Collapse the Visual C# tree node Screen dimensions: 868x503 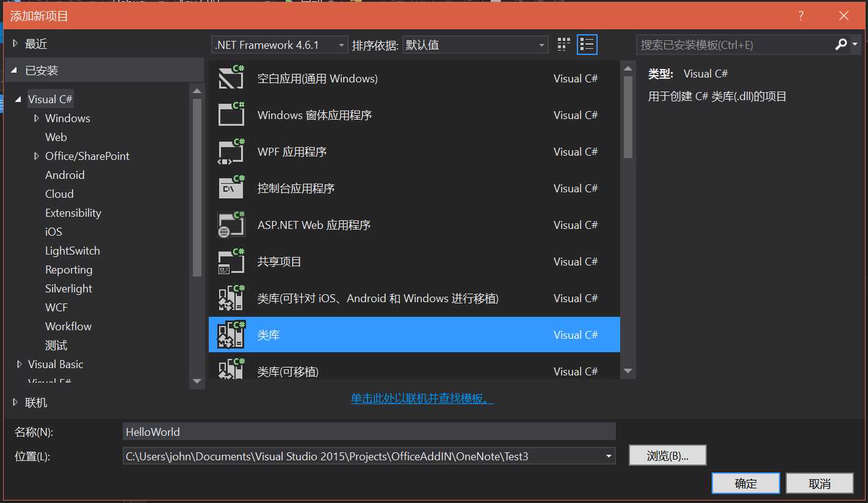(19, 100)
